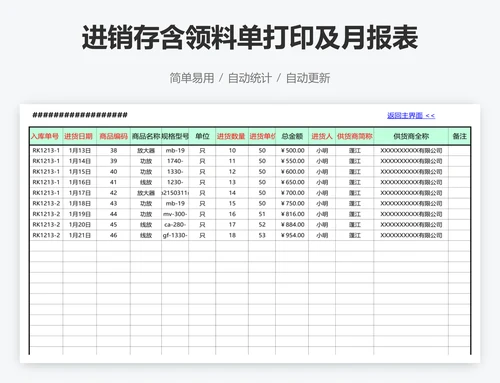Select the date cell 1月17日

click(79, 193)
